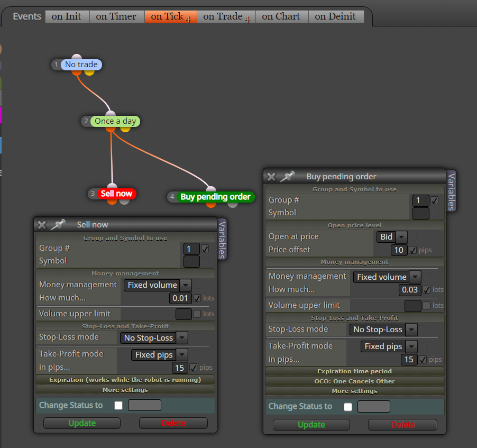477x448 pixels.
Task: Click How much 0.01 lots field
Action: [x=180, y=298]
